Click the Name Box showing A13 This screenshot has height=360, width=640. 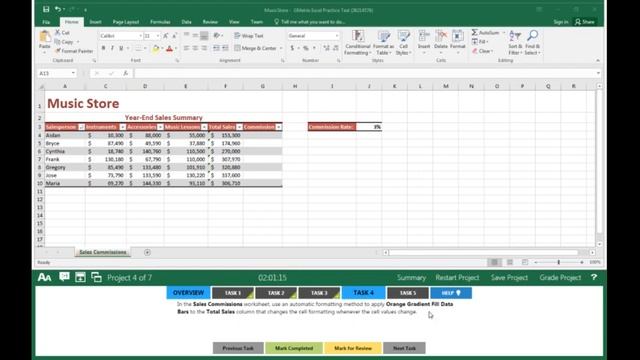[x=56, y=73]
